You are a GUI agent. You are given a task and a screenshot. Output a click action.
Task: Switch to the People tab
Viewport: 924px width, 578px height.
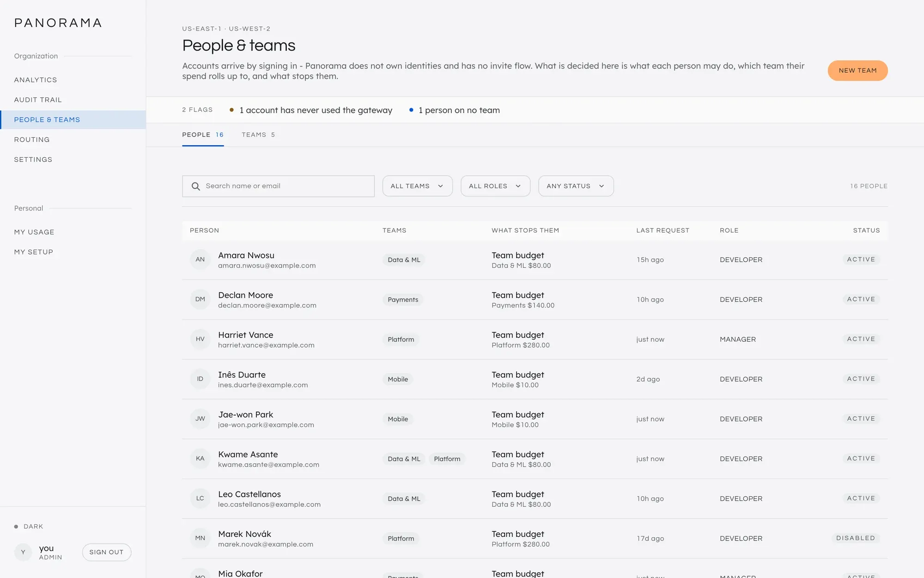click(x=203, y=135)
